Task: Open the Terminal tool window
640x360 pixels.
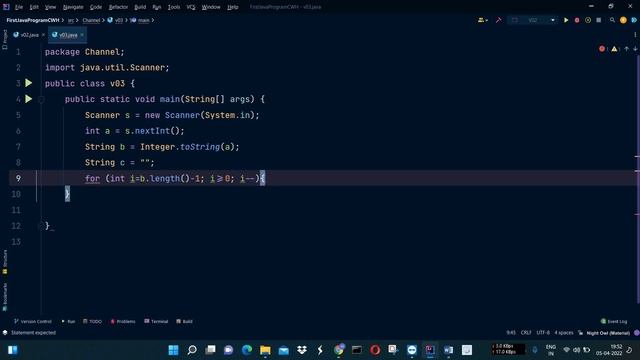Action: 156,321
